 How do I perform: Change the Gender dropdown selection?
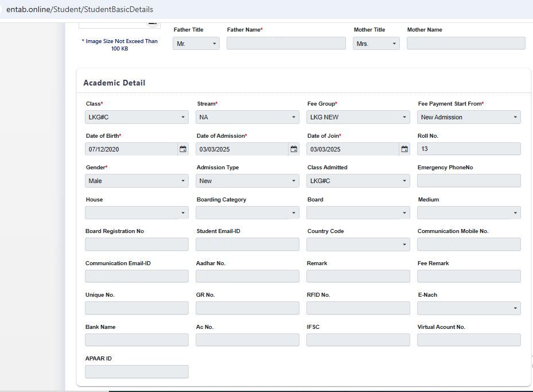pos(137,181)
